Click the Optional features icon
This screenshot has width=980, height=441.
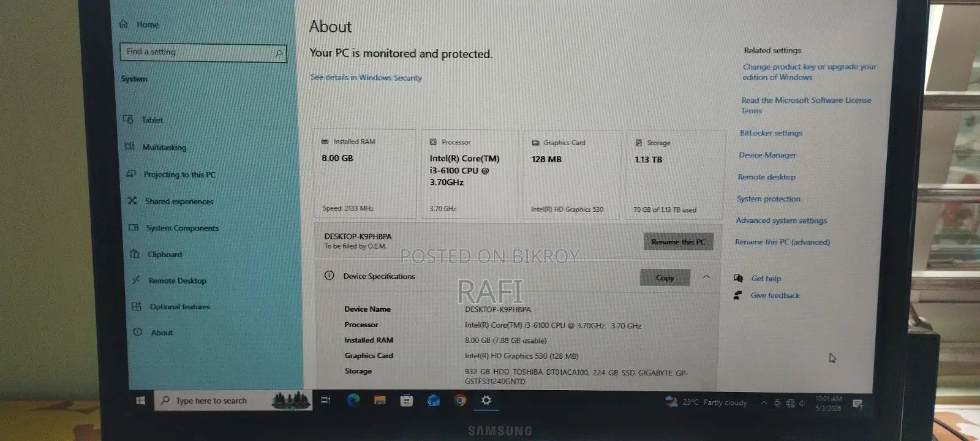137,306
